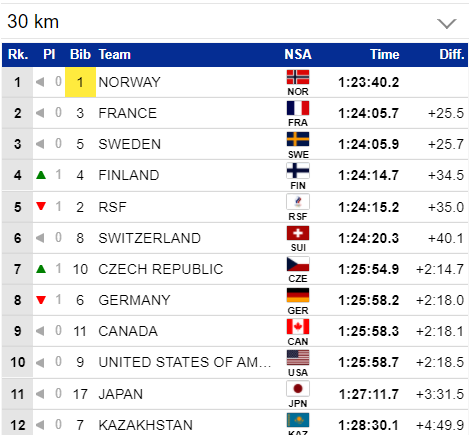Click the Canada flag icon
This screenshot has width=471, height=435.
pyautogui.click(x=298, y=327)
